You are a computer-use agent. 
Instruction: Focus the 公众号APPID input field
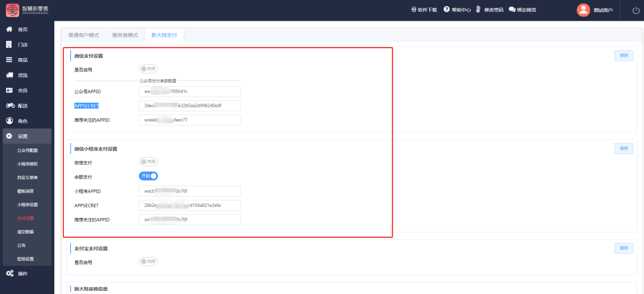[190, 91]
